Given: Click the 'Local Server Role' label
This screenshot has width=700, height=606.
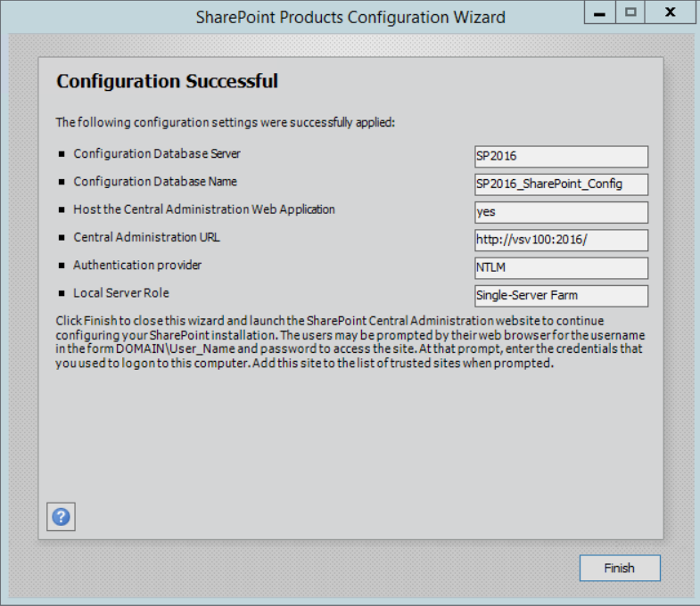Looking at the screenshot, I should (x=121, y=293).
